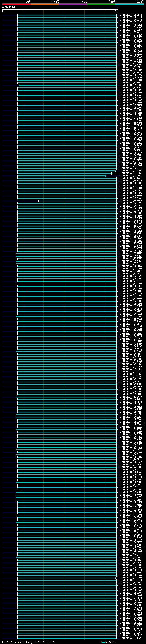Open hit UniRef100_B8HP29

coord(131,193)
